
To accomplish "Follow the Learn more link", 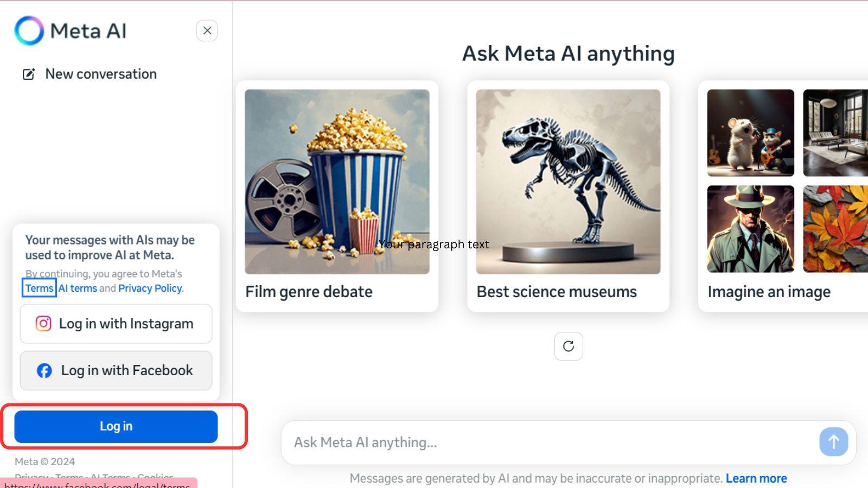I will [756, 478].
